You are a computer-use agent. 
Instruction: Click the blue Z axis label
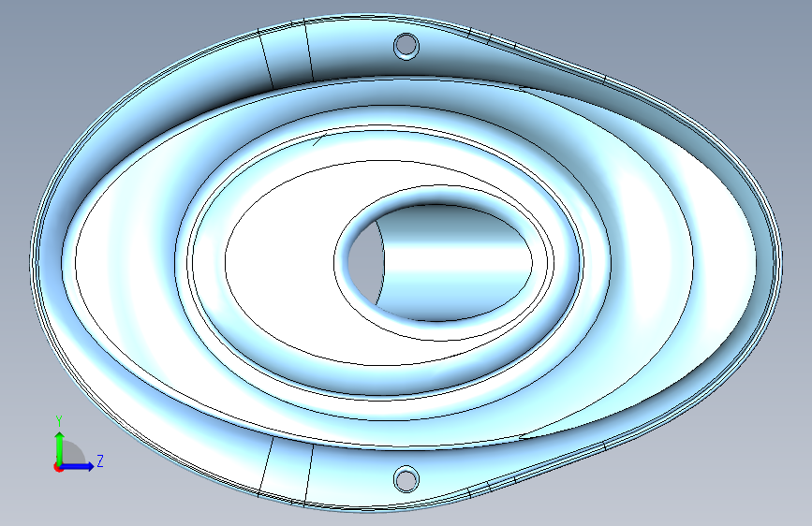point(100,460)
